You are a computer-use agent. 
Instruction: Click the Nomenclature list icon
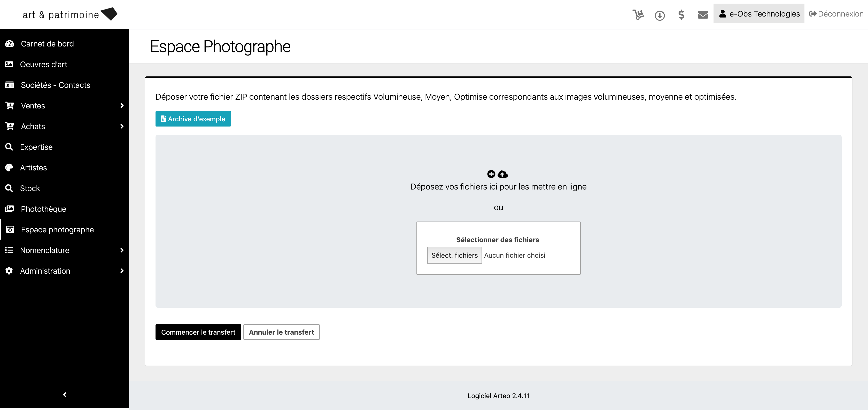(9, 250)
